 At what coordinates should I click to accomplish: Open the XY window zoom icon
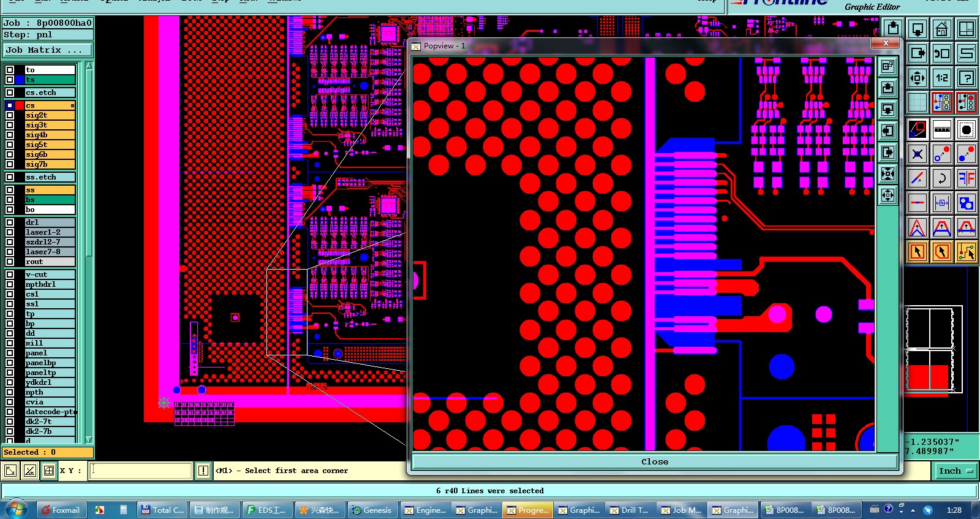(x=967, y=28)
